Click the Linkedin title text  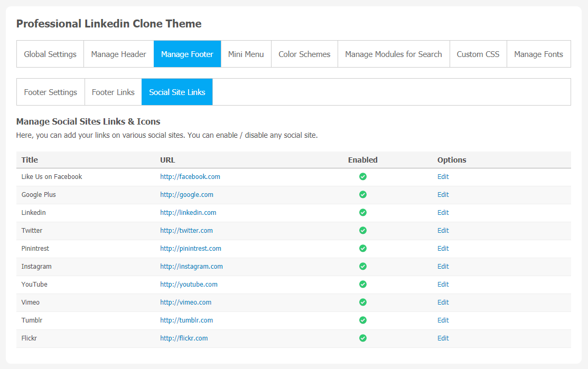point(33,213)
